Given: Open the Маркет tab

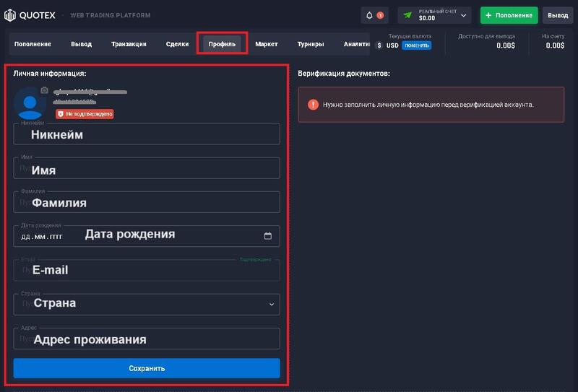Looking at the screenshot, I should coord(266,44).
